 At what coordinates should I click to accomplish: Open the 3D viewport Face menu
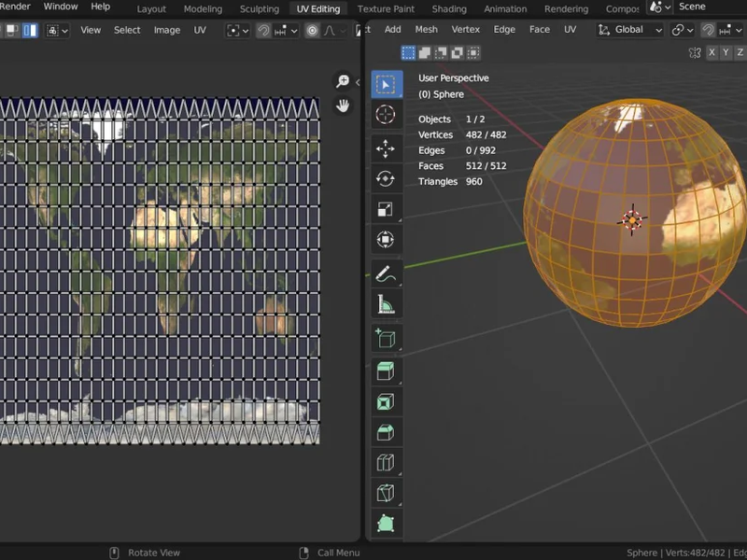[540, 30]
